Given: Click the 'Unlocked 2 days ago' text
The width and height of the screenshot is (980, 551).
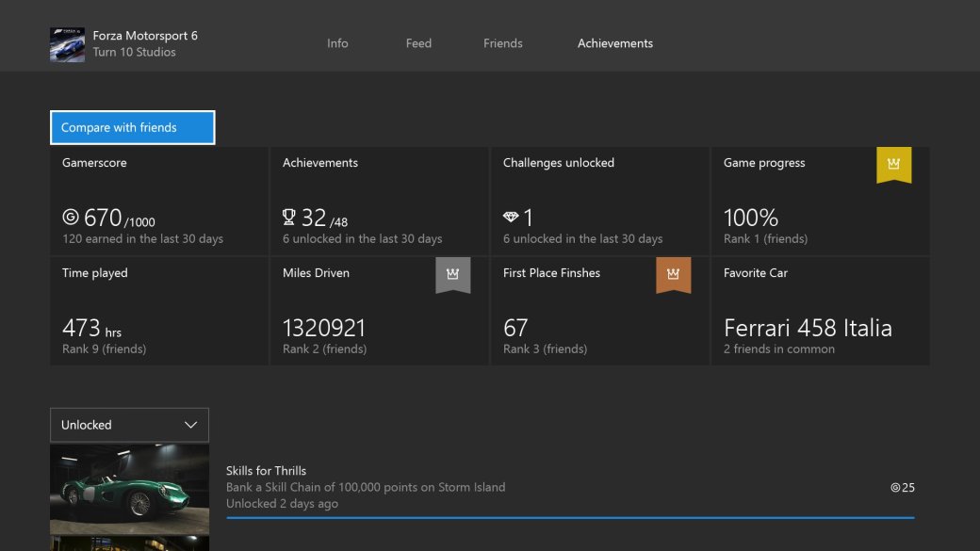Looking at the screenshot, I should coord(282,504).
